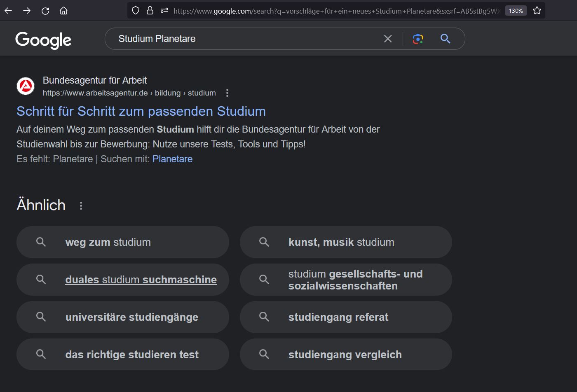
Task: Click the blue Planetare search link
Action: coord(172,159)
